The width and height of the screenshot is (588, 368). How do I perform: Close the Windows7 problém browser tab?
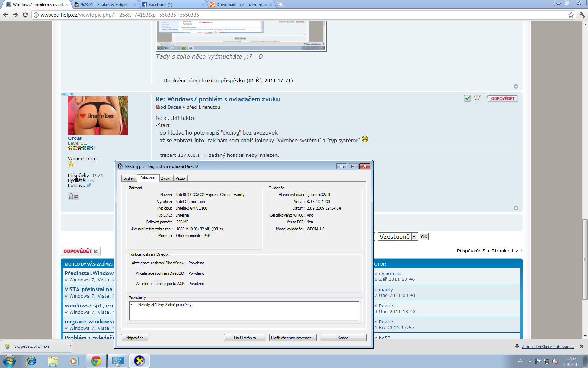pos(67,5)
